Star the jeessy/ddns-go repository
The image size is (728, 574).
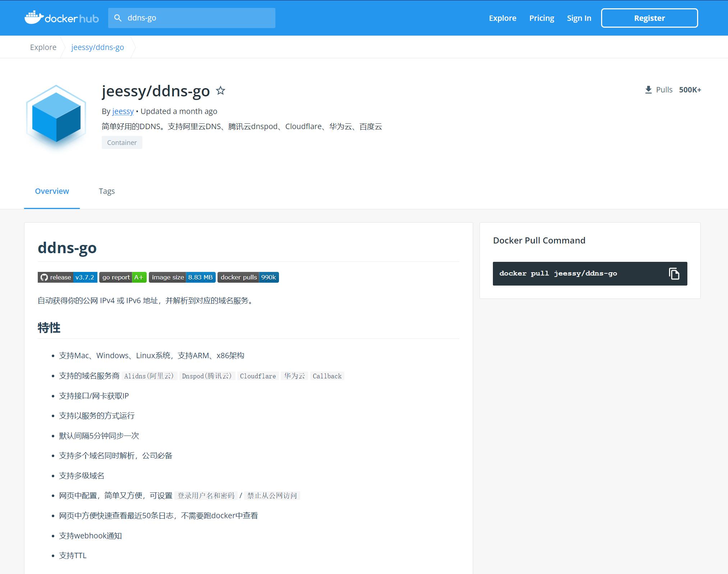pos(221,91)
